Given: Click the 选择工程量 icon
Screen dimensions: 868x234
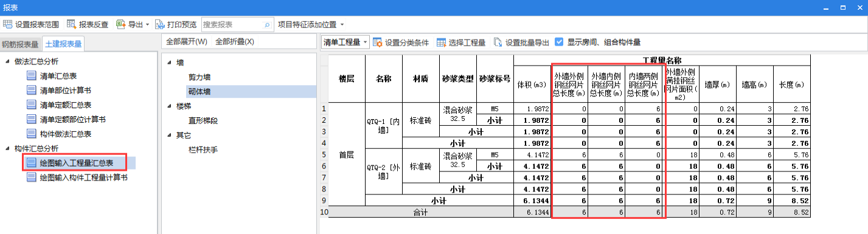Looking at the screenshot, I should point(442,43).
